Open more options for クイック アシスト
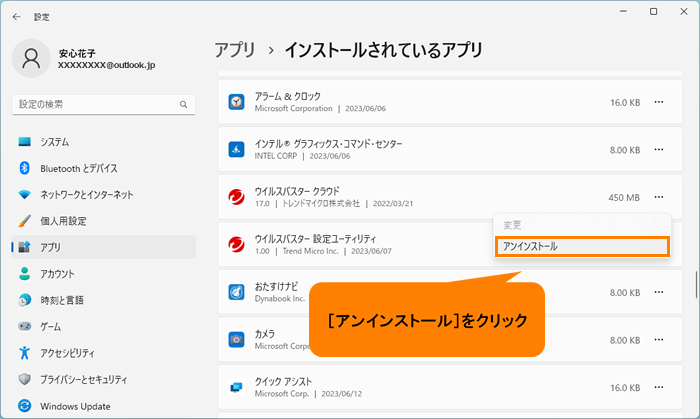 (x=658, y=387)
